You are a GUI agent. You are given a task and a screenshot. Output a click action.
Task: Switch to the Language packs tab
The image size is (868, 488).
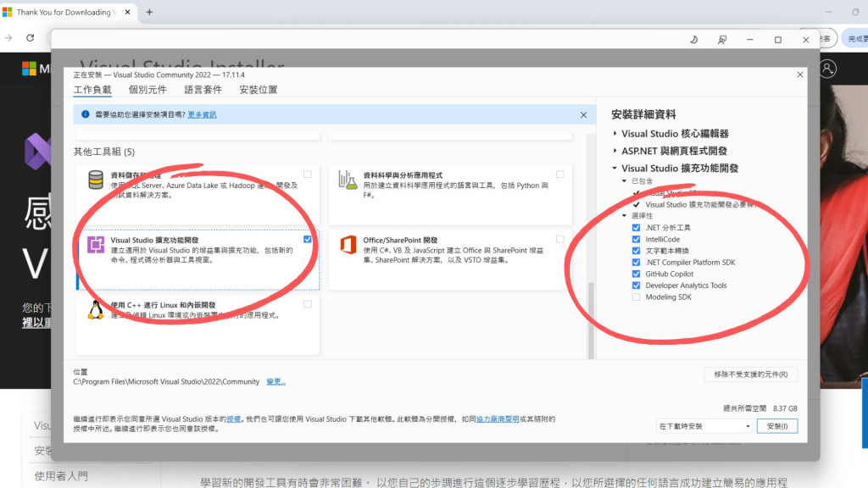tap(203, 90)
